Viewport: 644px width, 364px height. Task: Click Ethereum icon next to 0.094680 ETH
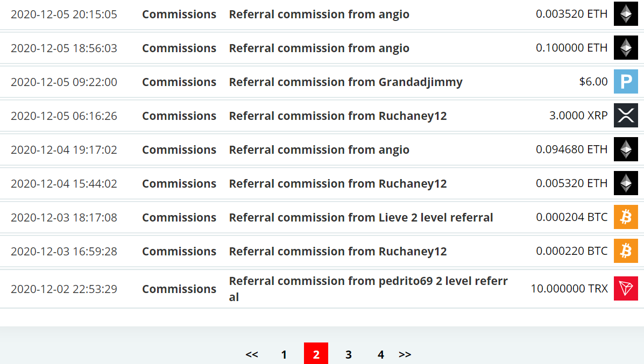point(626,149)
